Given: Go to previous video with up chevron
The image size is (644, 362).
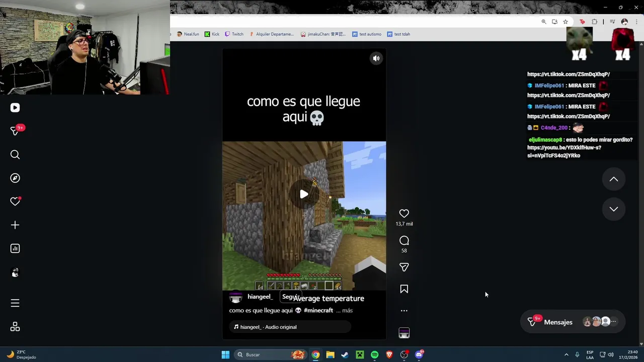Looking at the screenshot, I should [x=614, y=179].
